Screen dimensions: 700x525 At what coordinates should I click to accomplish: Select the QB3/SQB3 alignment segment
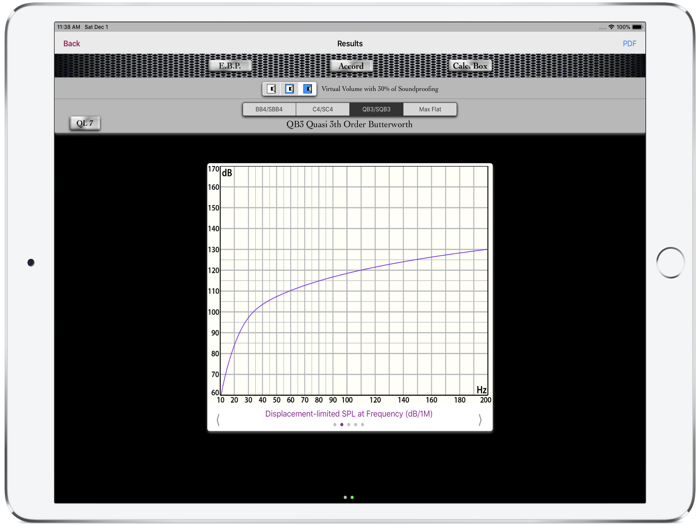[x=376, y=110]
